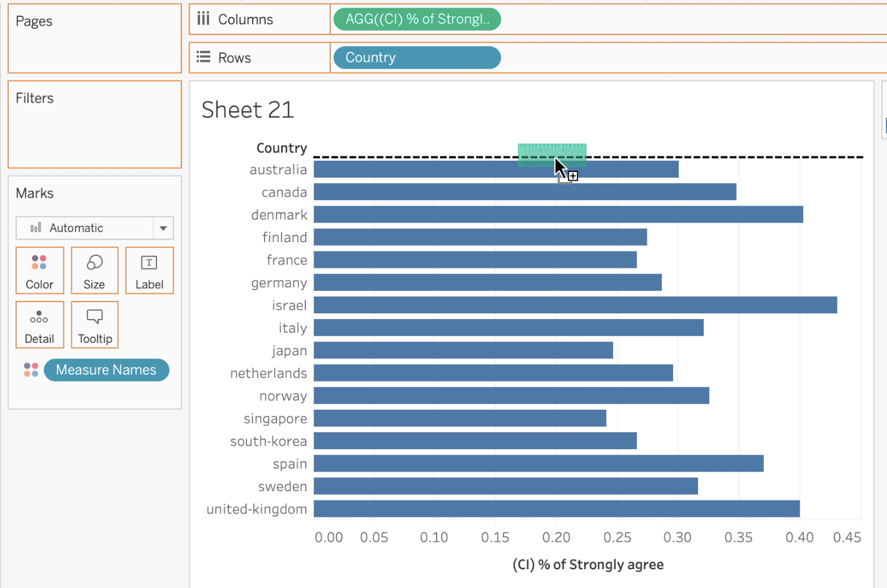The height and width of the screenshot is (588, 887).
Task: Click the Columns shelf icon
Action: (x=203, y=19)
